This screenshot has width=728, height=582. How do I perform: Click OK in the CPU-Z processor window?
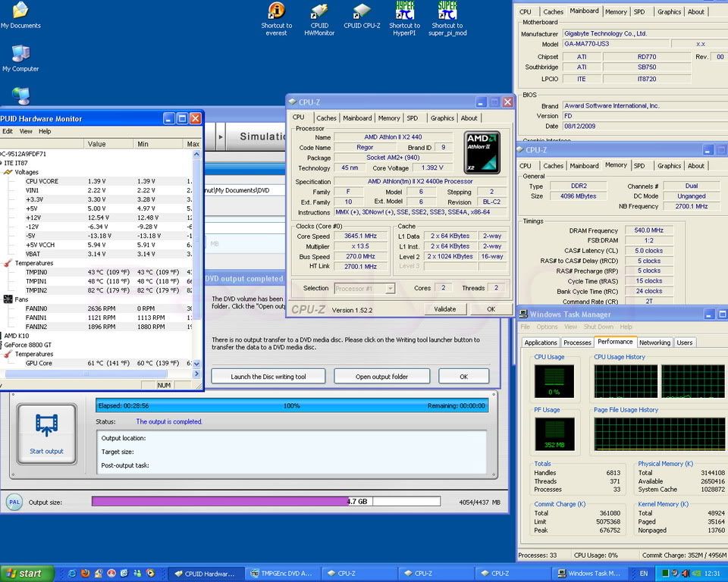[491, 309]
